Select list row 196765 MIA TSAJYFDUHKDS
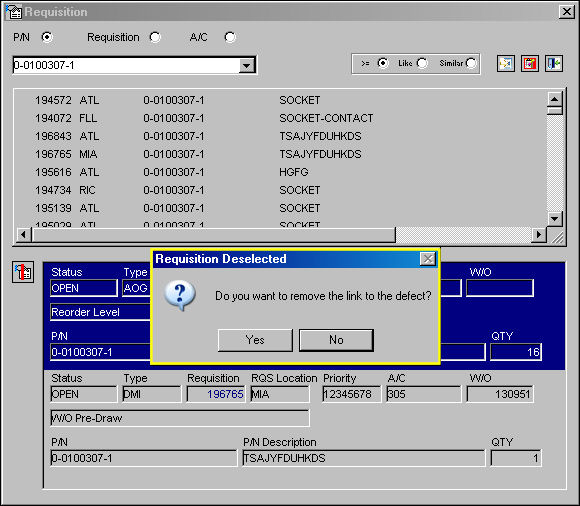580x506 pixels. (280, 154)
